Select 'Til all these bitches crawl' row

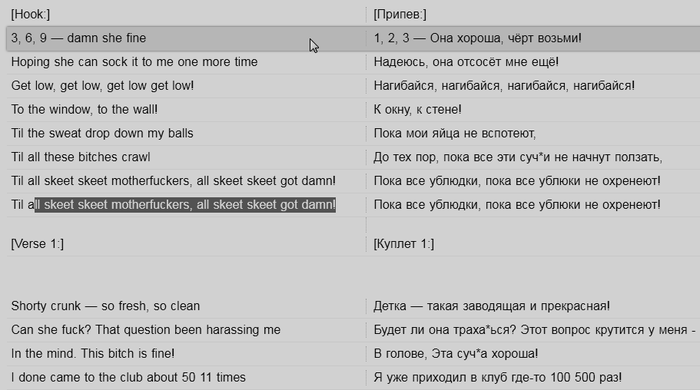click(x=81, y=157)
